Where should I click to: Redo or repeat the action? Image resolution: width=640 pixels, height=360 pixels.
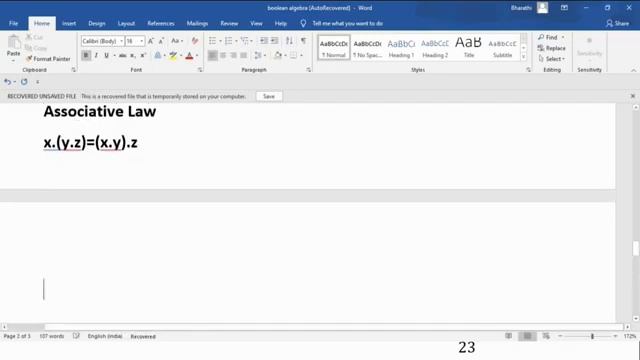[x=24, y=82]
